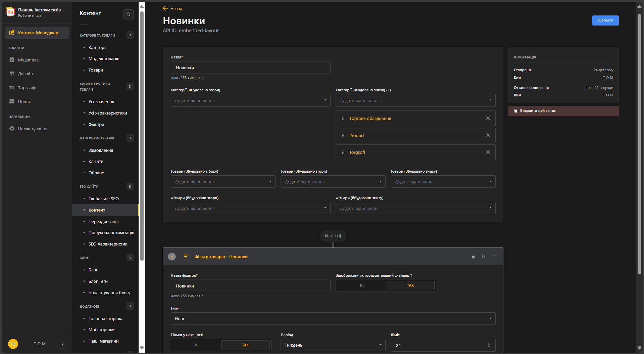644x354 pixels.
Task: Click the filter icon beside Фільтр товарів
Action: (x=186, y=257)
